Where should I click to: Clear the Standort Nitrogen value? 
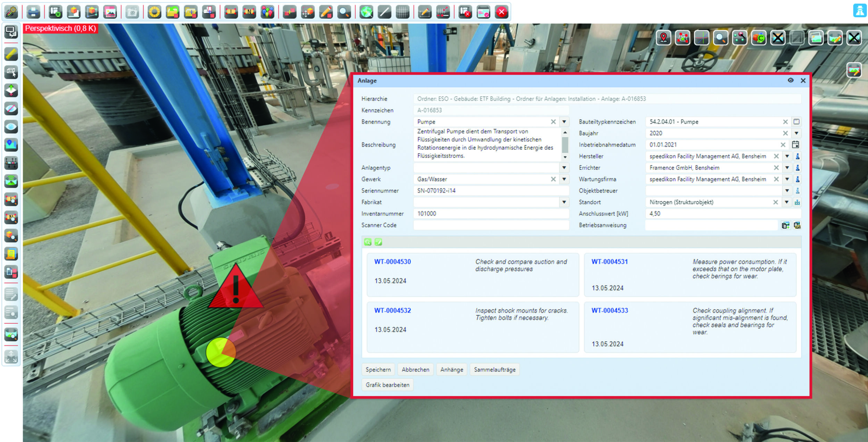coord(776,202)
